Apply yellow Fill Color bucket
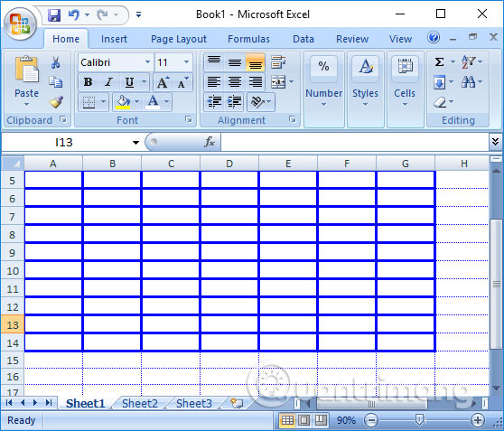This screenshot has width=504, height=431. 123,102
